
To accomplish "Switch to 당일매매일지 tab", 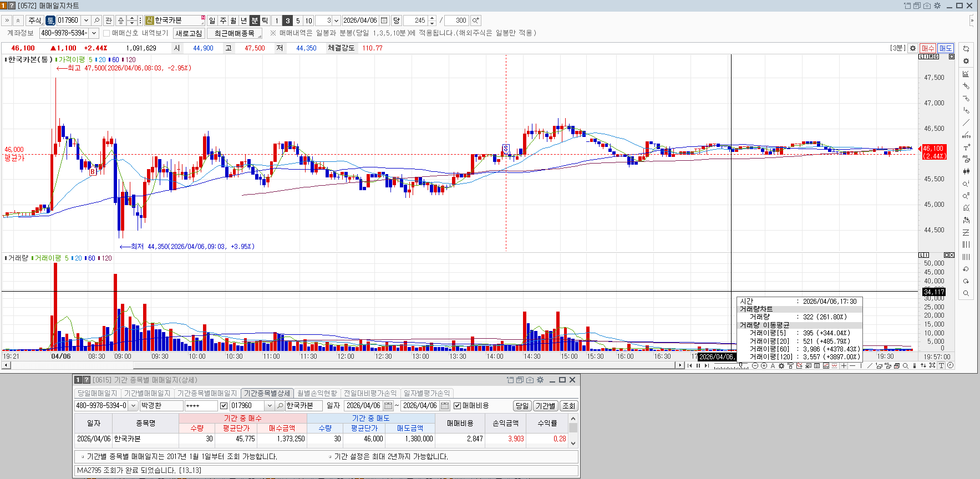I will [97, 393].
